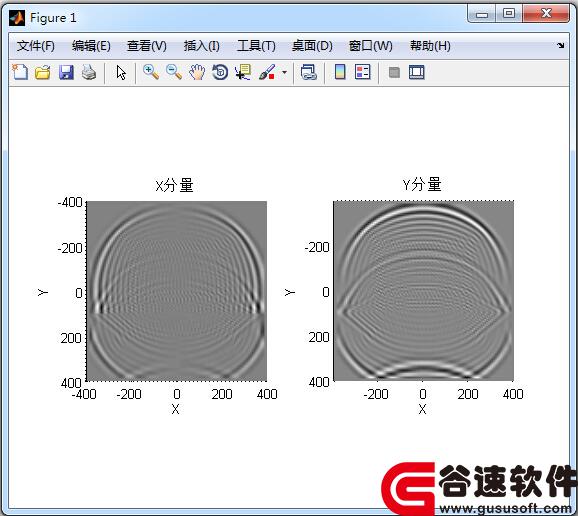Select the Pan hand tool
The width and height of the screenshot is (578, 516).
click(197, 72)
